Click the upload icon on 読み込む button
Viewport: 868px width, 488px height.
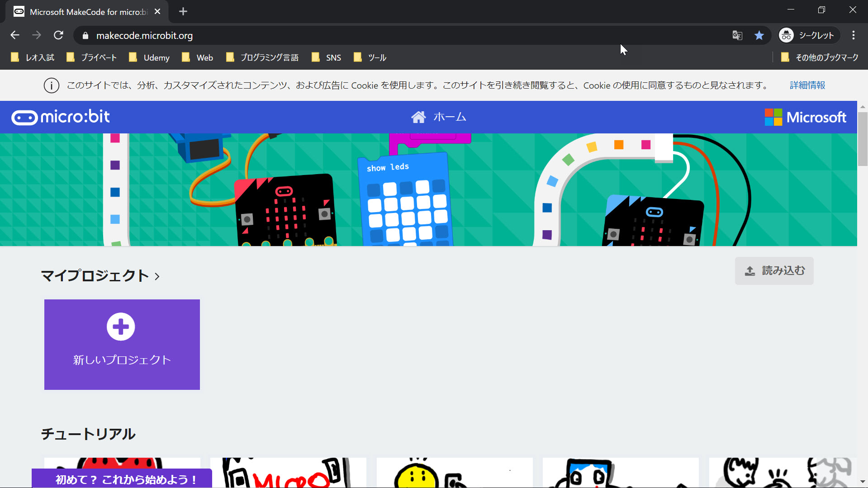[750, 271]
